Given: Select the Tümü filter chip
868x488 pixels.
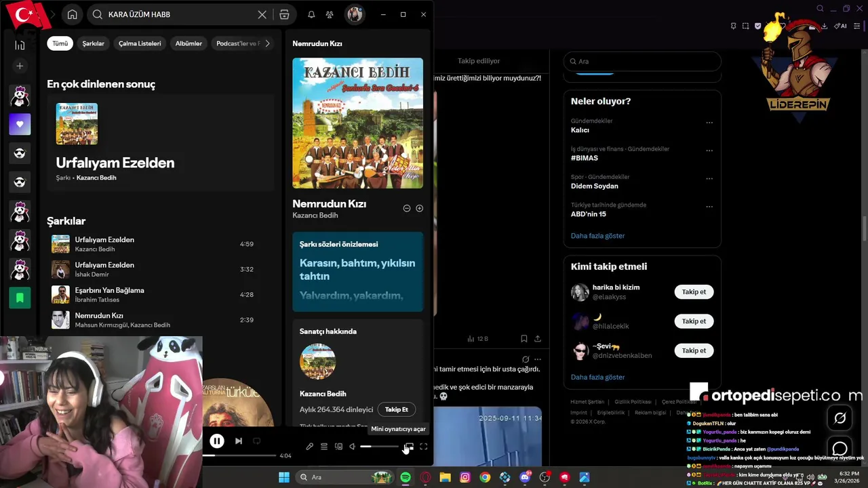Looking at the screenshot, I should [x=60, y=43].
